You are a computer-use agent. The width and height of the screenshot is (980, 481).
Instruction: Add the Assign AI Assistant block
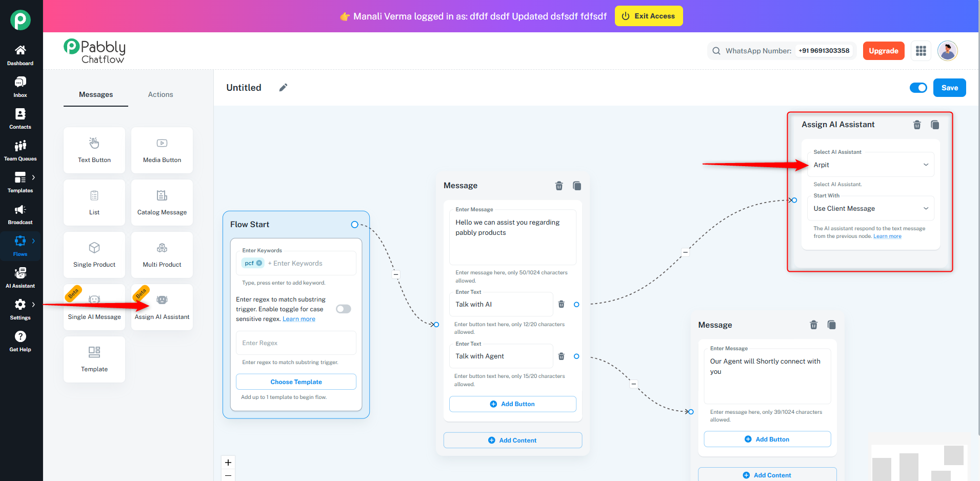tap(162, 307)
